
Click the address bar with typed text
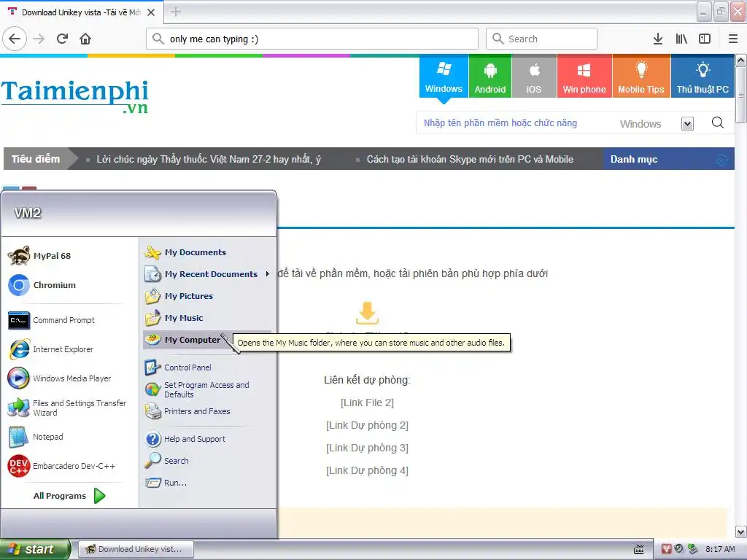coord(312,39)
